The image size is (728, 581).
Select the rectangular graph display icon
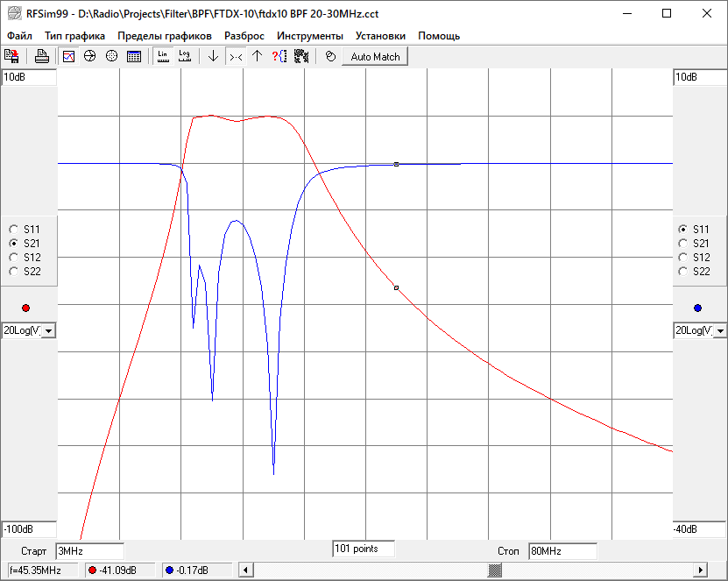coord(69,56)
